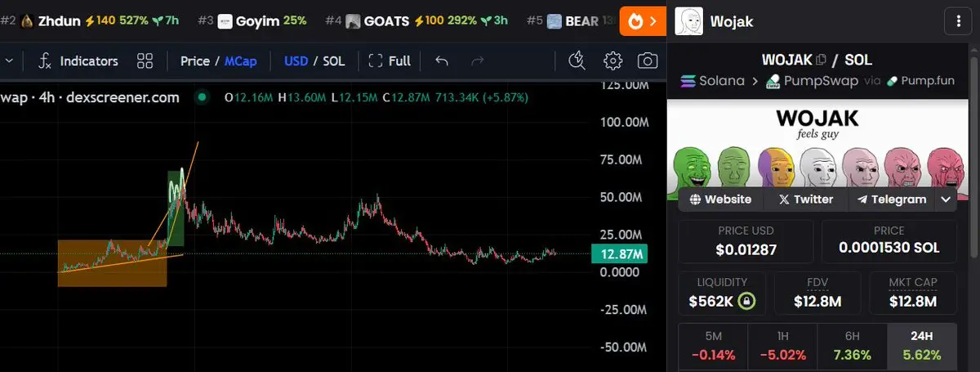Click the LIQUIDITY $562K box
The width and height of the screenshot is (980, 372).
pos(721,293)
